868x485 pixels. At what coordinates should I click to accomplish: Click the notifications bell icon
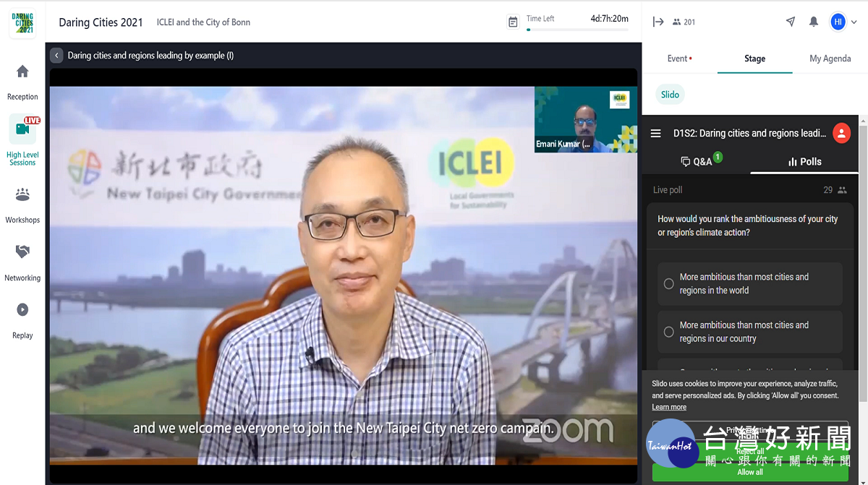[814, 22]
